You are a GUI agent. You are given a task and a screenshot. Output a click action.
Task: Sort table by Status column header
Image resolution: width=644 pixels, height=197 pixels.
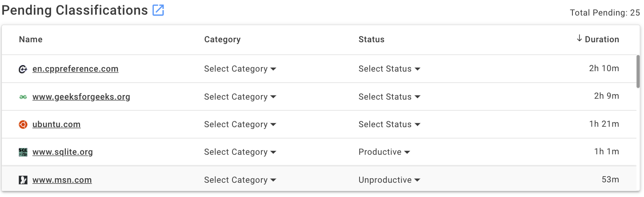[x=372, y=39]
